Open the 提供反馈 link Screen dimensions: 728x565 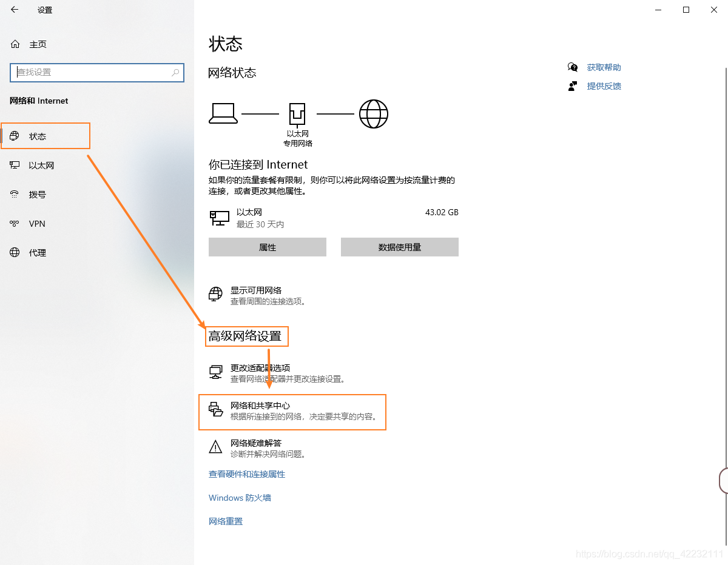[x=604, y=86]
